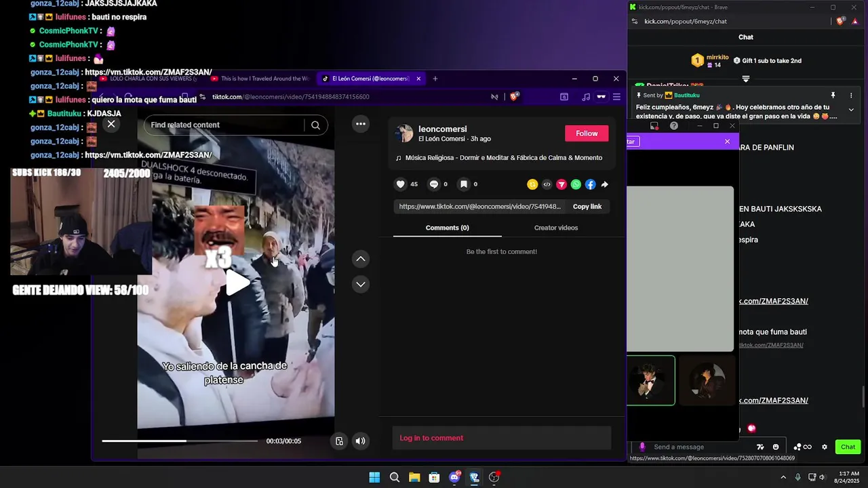The width and height of the screenshot is (868, 488).
Task: Click the music note toolbar icon
Action: tap(586, 97)
